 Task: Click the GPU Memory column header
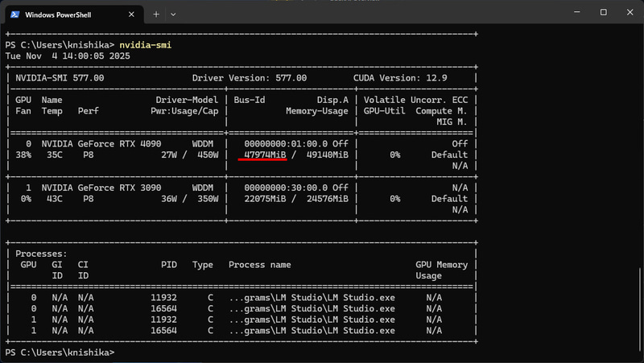(441, 265)
